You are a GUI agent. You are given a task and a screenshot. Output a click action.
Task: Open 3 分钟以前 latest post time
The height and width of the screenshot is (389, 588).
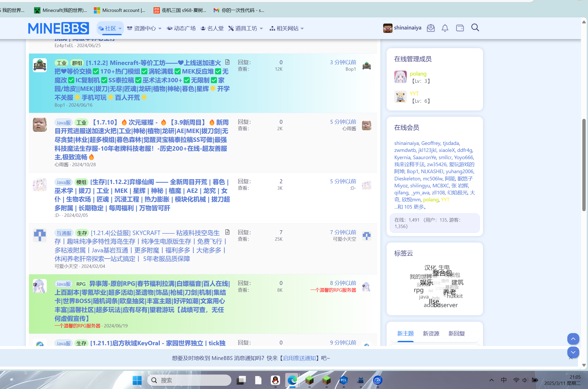[343, 62]
